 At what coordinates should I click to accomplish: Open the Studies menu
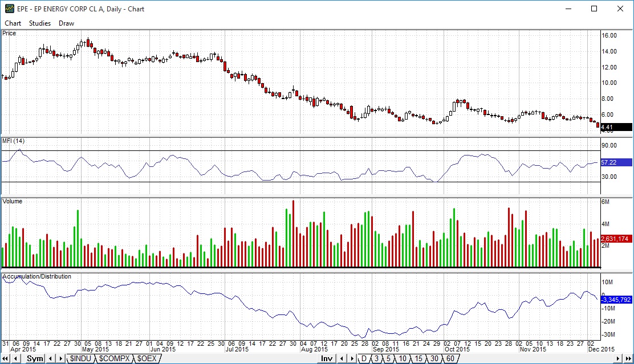tap(40, 23)
